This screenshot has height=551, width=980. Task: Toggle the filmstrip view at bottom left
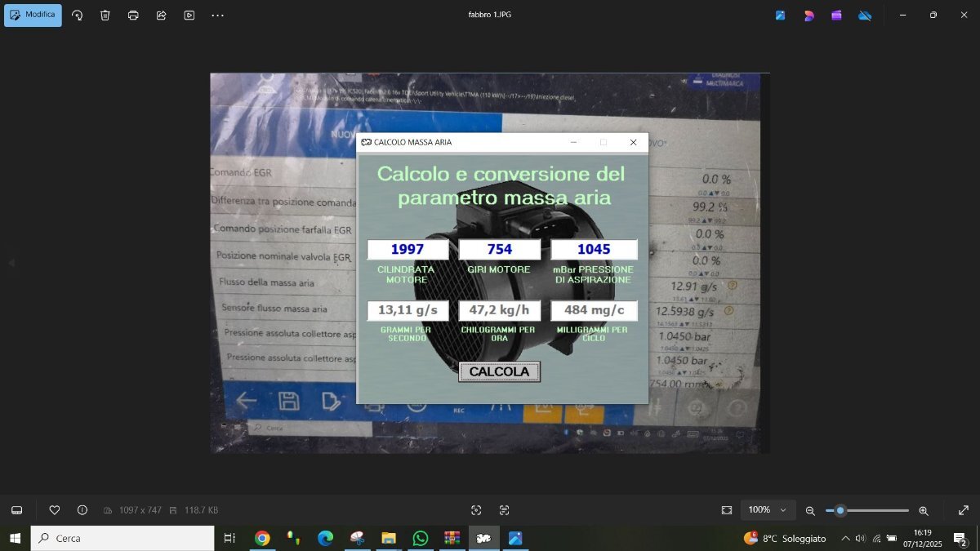16,510
